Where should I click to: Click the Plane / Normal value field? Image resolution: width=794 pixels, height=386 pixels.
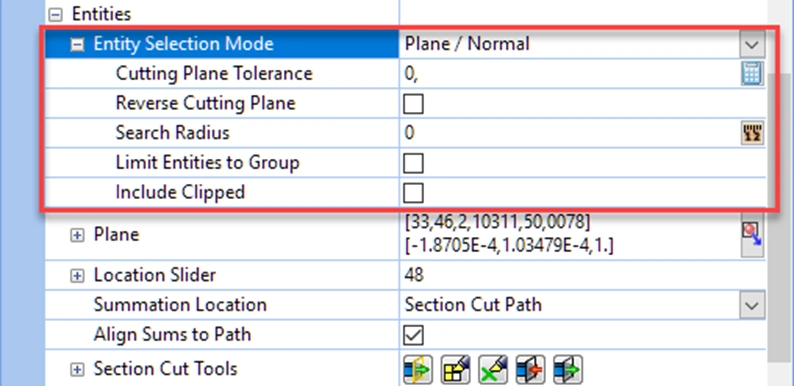click(x=569, y=44)
